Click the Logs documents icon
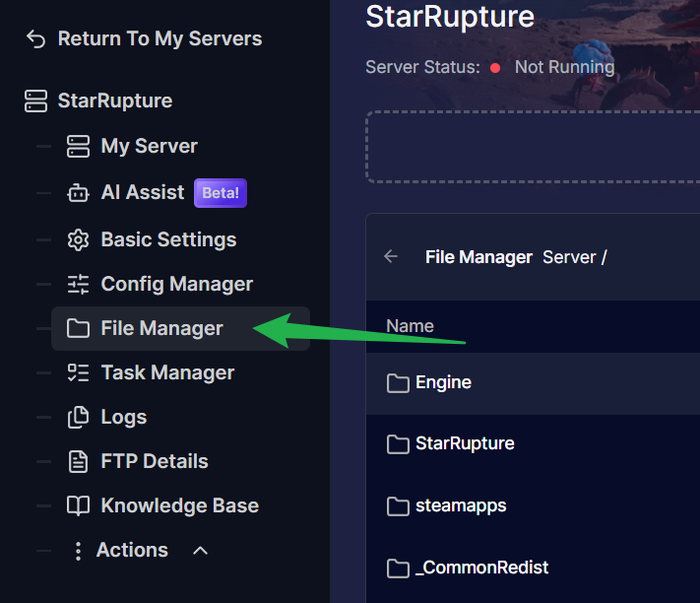This screenshot has width=700, height=603. click(78, 418)
